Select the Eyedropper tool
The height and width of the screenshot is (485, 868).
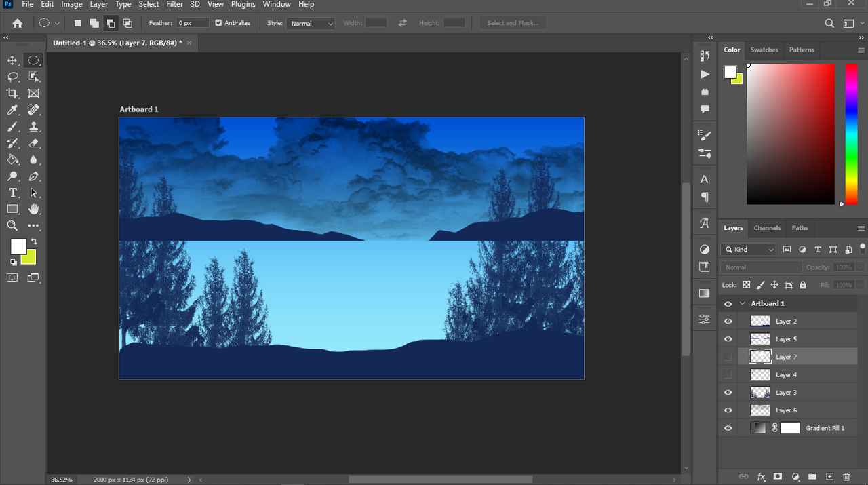(12, 110)
